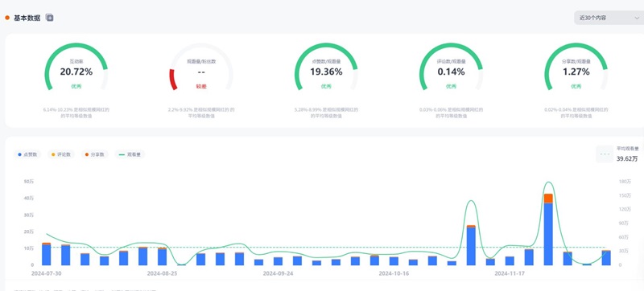Toggle the 评论数 legend series
Image resolution: width=644 pixels, height=291 pixels.
pyautogui.click(x=61, y=154)
